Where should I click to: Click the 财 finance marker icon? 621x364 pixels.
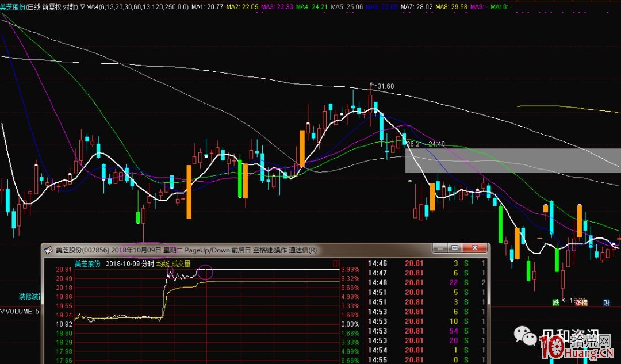(607, 302)
